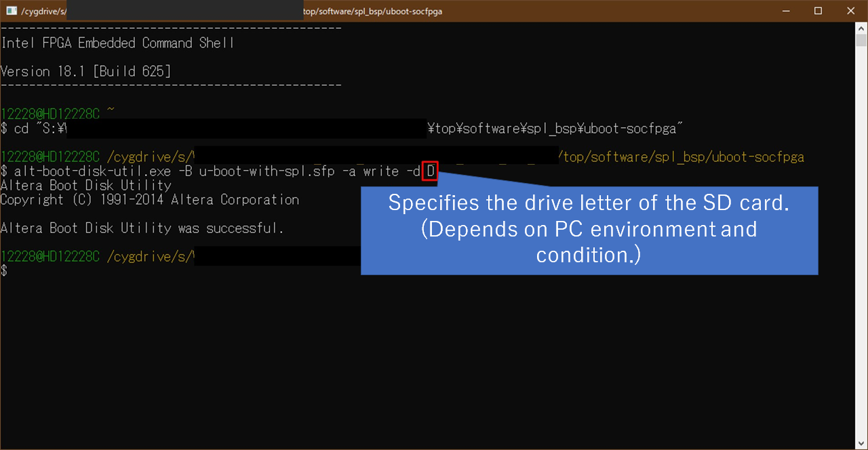Minimize the Cygwin terminal window
The height and width of the screenshot is (450, 868).
pos(787,11)
